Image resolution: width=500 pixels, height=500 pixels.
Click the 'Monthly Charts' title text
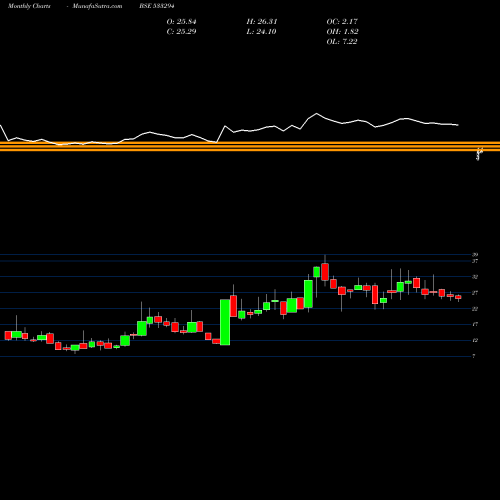pyautogui.click(x=29, y=6)
